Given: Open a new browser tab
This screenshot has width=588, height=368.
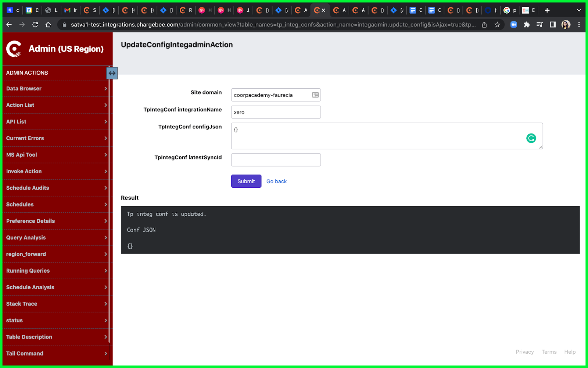Looking at the screenshot, I should [x=547, y=10].
